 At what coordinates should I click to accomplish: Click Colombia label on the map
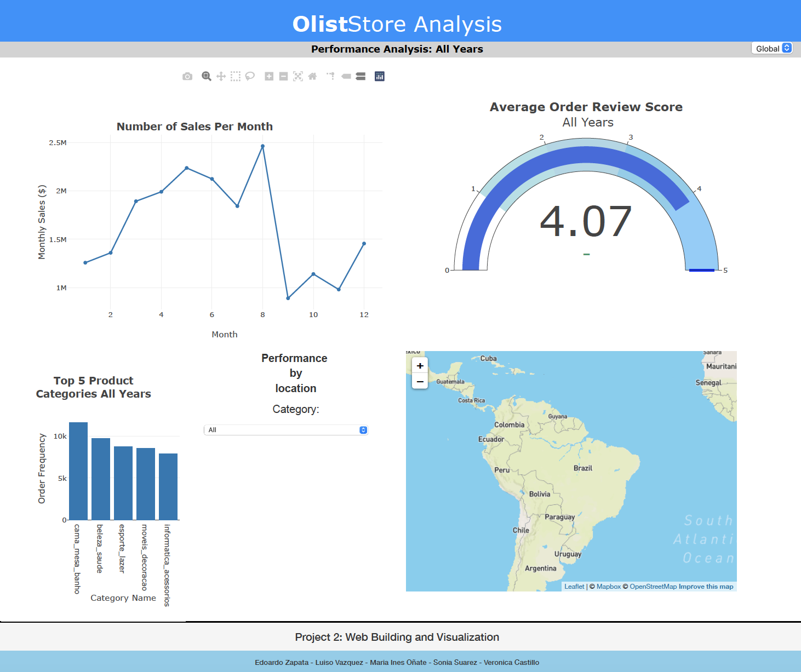coord(510,425)
